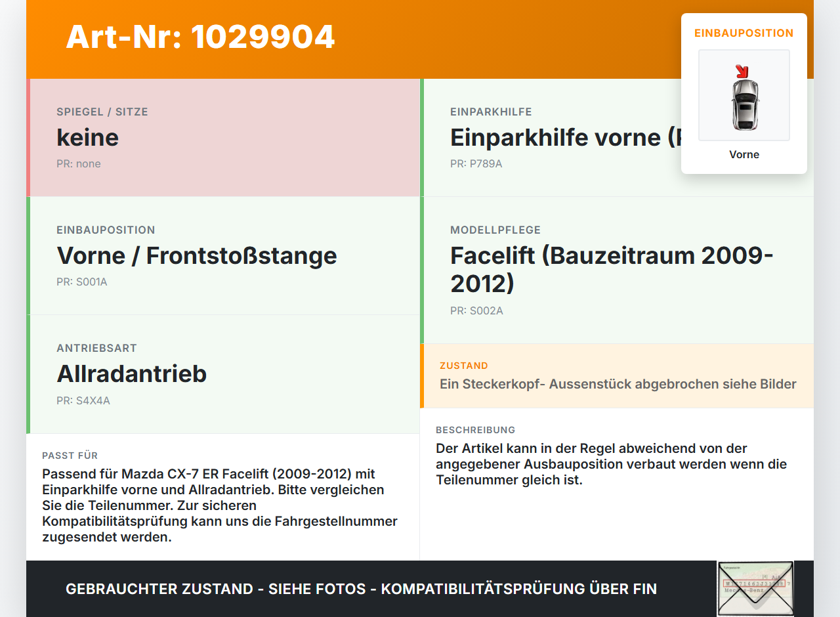840x617 pixels.
Task: Click PR code S002A
Action: click(x=477, y=310)
